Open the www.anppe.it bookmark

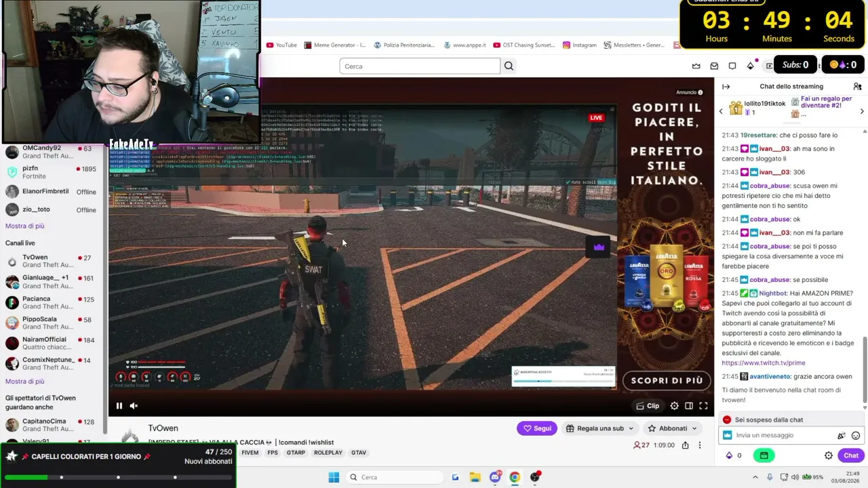[x=465, y=45]
